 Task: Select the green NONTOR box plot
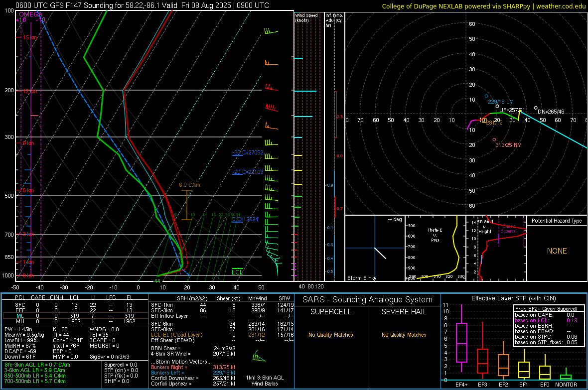pyautogui.click(x=566, y=375)
